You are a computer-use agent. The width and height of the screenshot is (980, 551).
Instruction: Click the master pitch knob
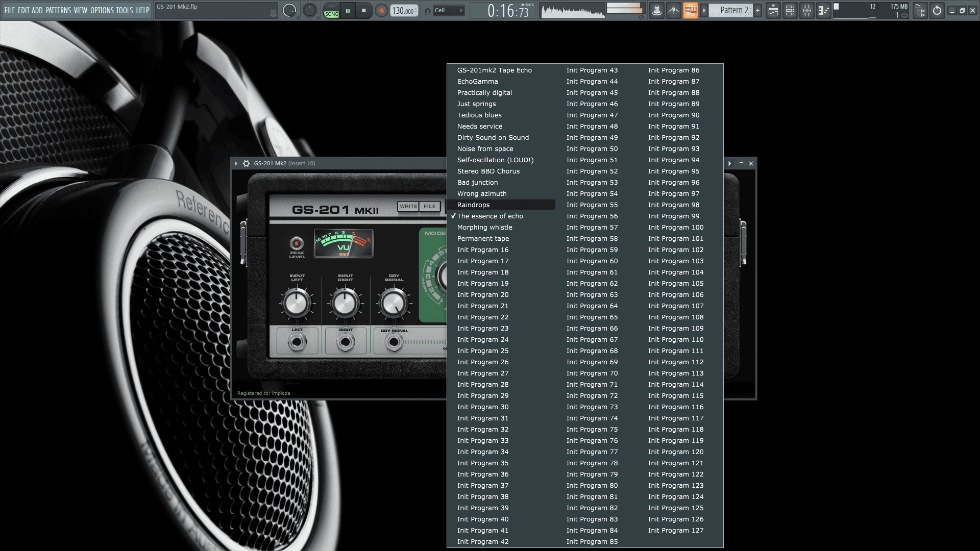tap(309, 10)
